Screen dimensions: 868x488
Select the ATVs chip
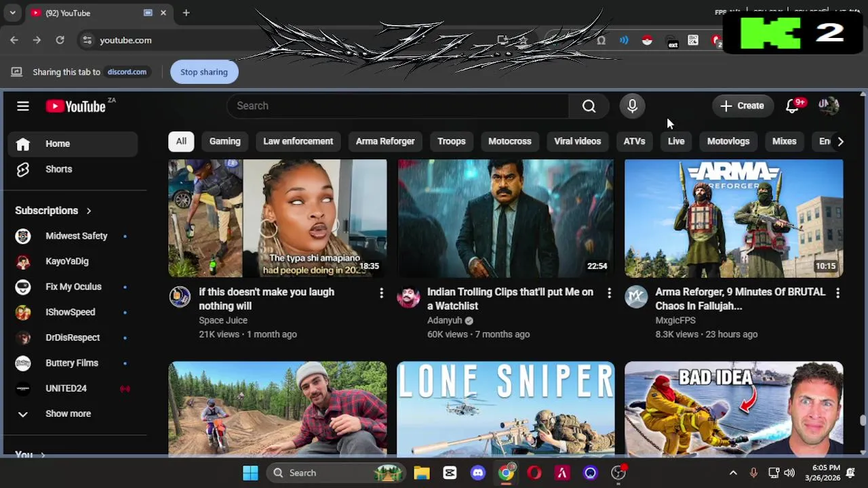(x=635, y=141)
